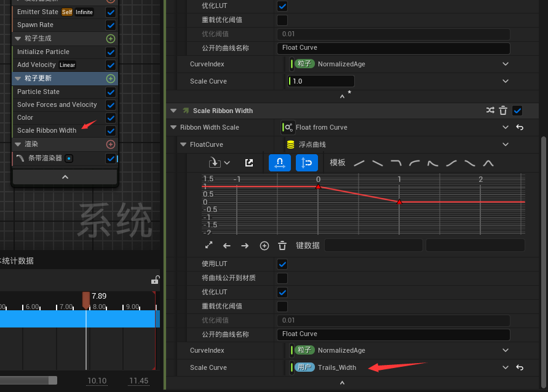Open Ribbon Width Scale dropdown arrow

[x=506, y=127]
